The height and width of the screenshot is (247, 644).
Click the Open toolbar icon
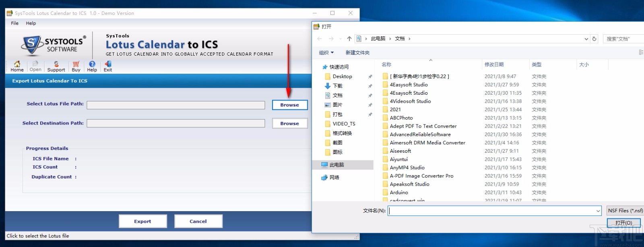35,66
